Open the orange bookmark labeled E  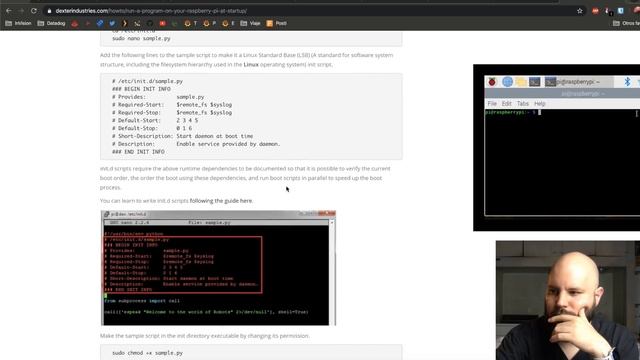click(x=228, y=23)
